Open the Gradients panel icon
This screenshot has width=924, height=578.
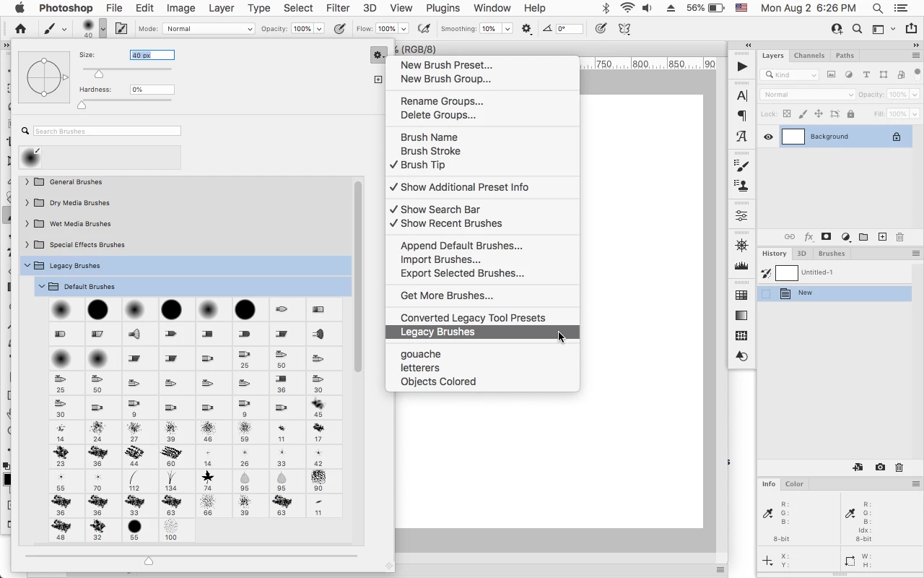742,315
